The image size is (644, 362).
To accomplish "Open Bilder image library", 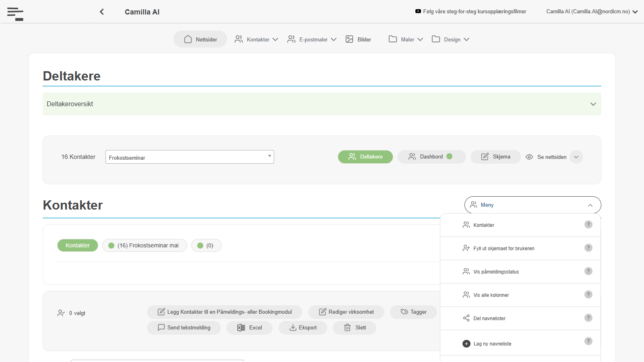I will (359, 39).
